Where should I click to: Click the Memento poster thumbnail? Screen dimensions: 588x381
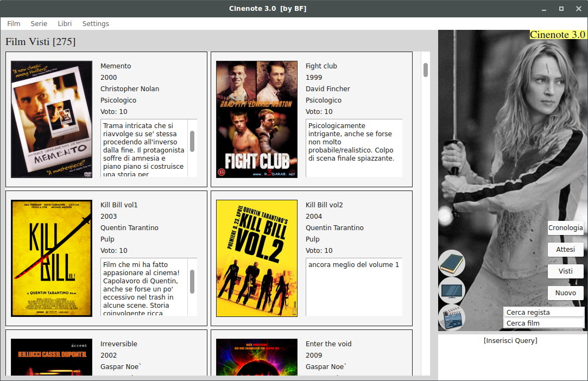[52, 119]
